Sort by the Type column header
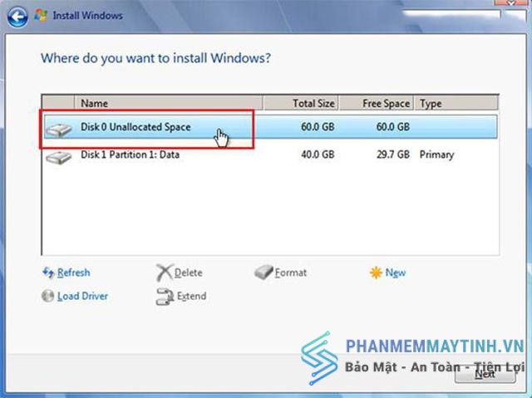Image resolution: width=532 pixels, height=398 pixels. (x=456, y=103)
